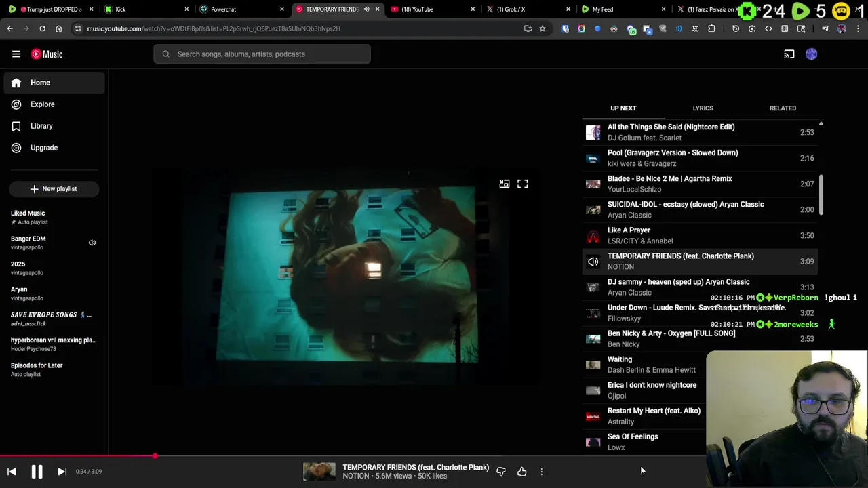The image size is (868, 488).
Task: Open Upgrade in the sidebar
Action: [x=54, y=148]
